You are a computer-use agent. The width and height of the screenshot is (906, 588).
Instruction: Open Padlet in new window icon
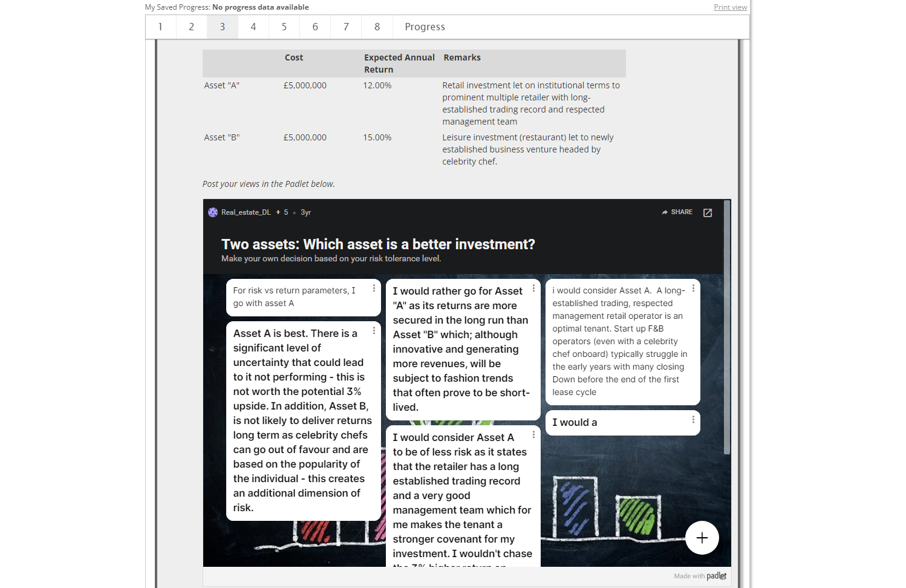tap(708, 213)
